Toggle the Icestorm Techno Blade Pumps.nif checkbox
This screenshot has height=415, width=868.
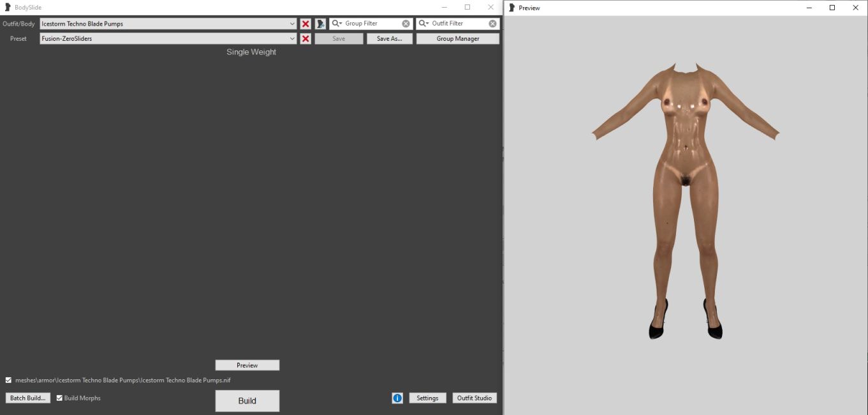pyautogui.click(x=8, y=380)
